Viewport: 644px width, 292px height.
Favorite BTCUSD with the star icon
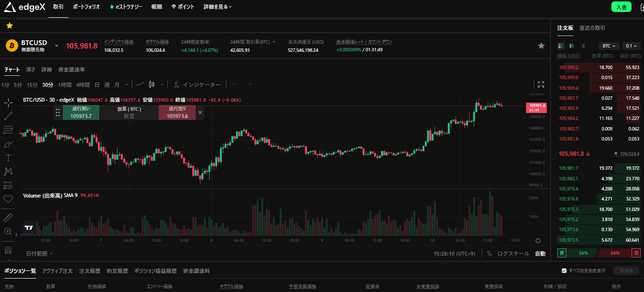[x=541, y=46]
